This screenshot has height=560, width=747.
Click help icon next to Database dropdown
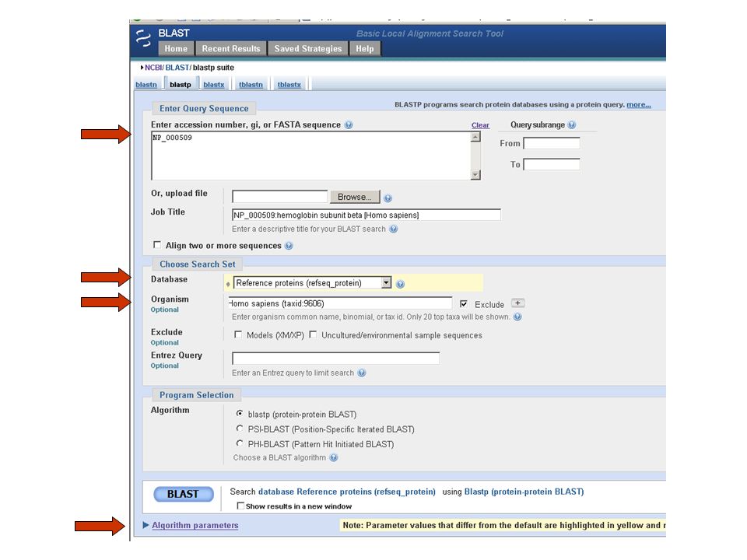click(400, 284)
